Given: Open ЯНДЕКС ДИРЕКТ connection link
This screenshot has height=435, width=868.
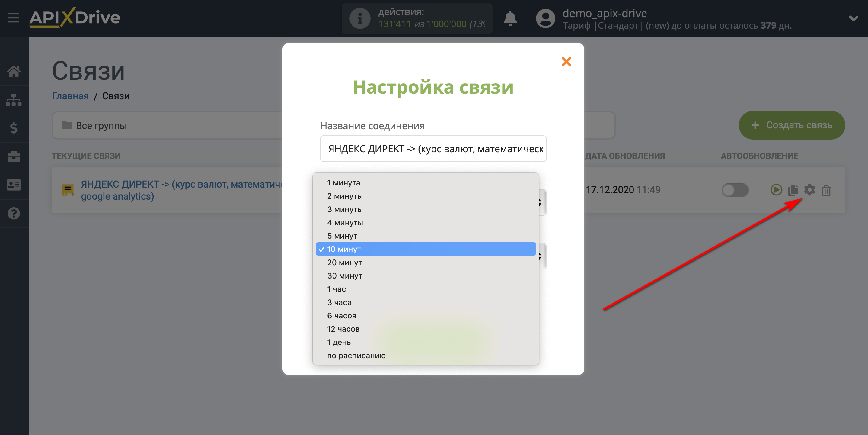Looking at the screenshot, I should [182, 190].
